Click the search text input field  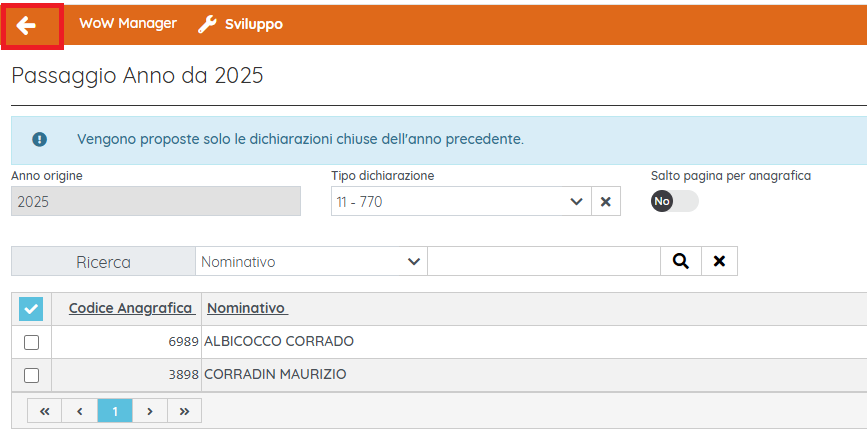[x=544, y=262]
